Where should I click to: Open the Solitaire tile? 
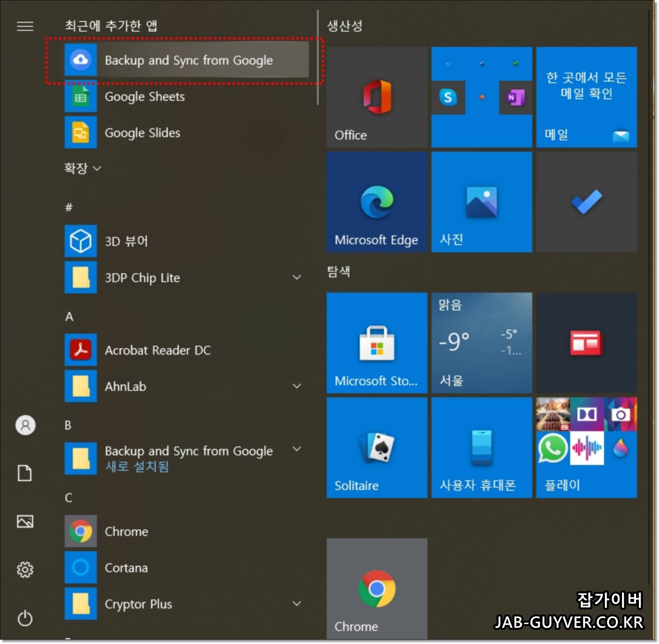coord(377,448)
